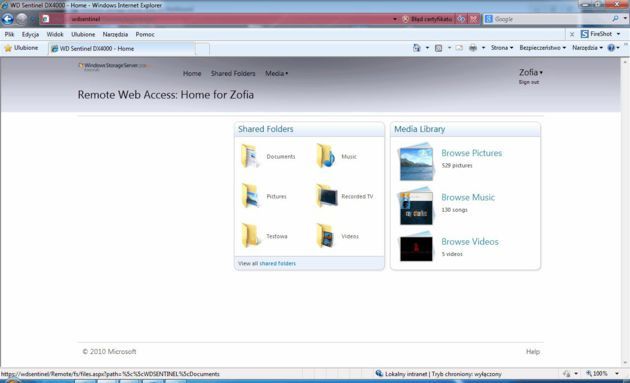Click the Documents folder label
This screenshot has width=630, height=383.
pos(280,156)
